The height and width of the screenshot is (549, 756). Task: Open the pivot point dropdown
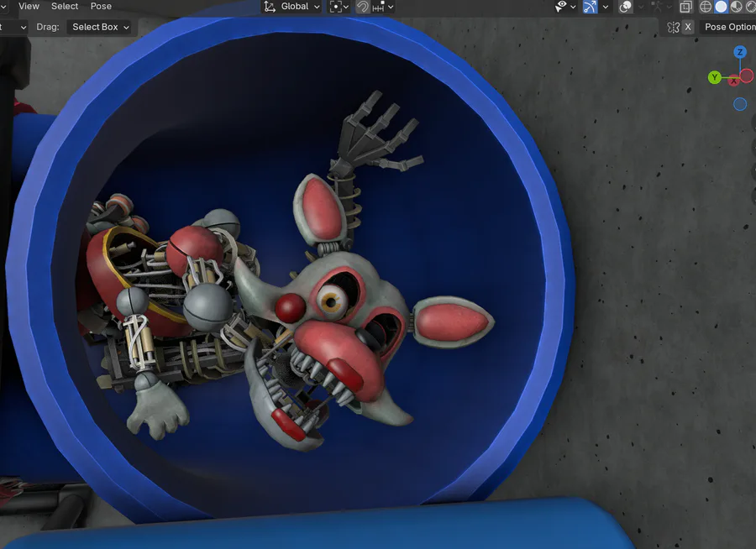[339, 6]
